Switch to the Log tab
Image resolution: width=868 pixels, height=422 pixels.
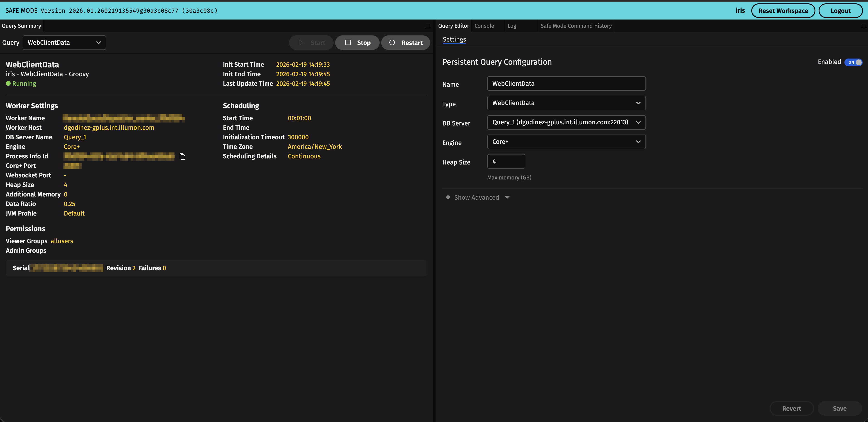512,26
